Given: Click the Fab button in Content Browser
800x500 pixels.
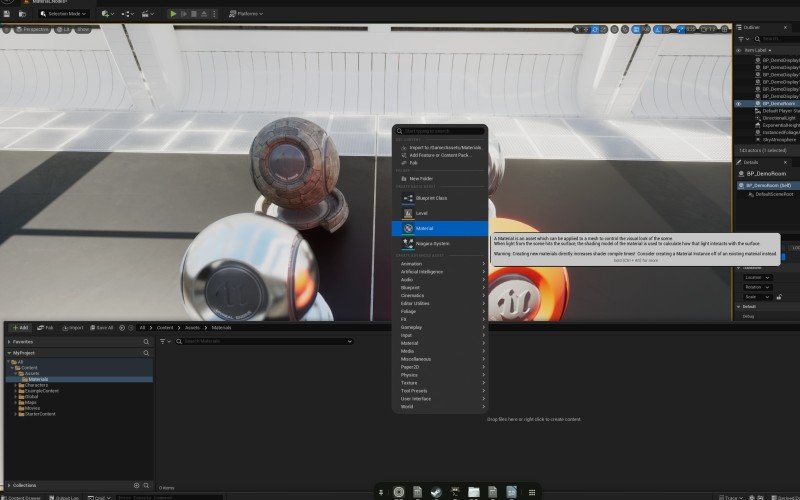Looking at the screenshot, I should (45, 328).
